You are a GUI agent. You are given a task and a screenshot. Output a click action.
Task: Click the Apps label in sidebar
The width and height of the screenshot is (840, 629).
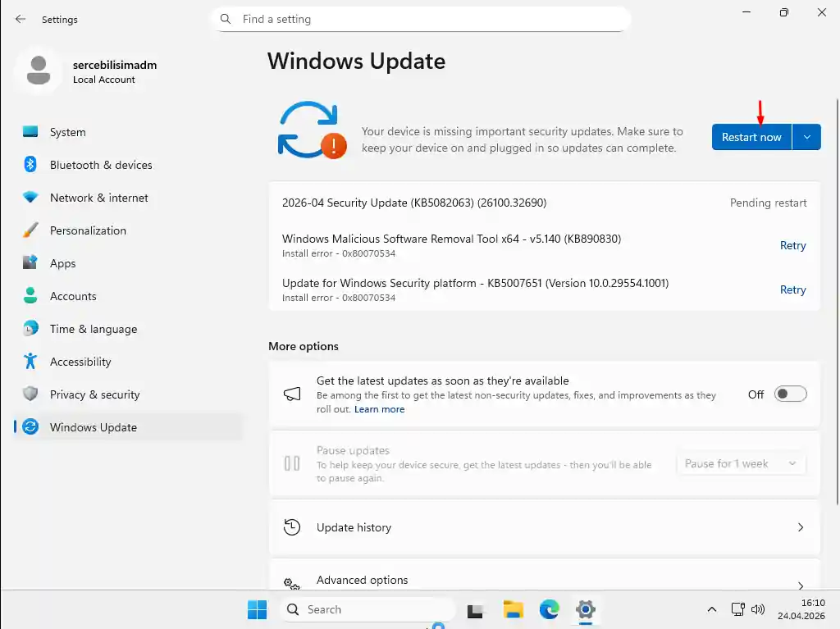point(62,263)
